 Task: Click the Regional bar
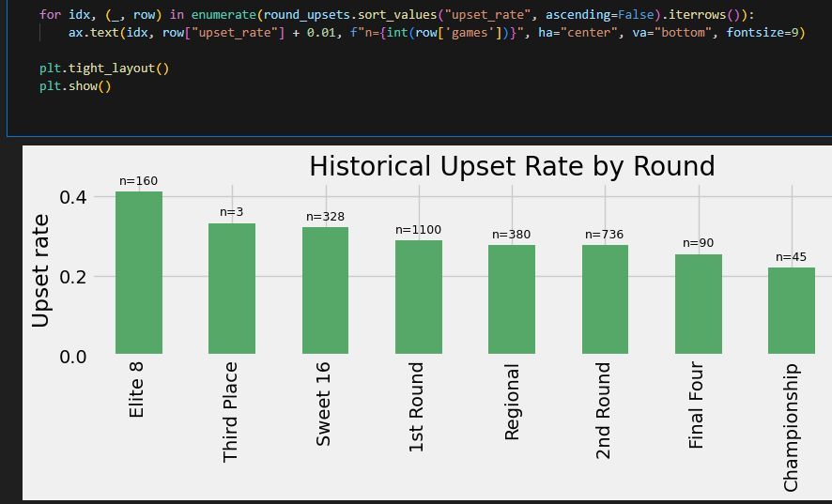tap(512, 299)
